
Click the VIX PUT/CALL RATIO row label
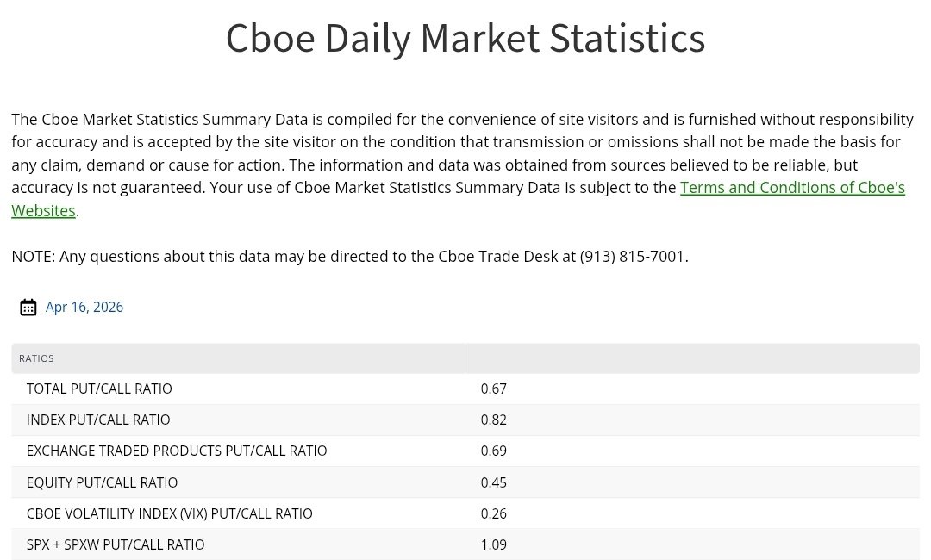coord(169,513)
